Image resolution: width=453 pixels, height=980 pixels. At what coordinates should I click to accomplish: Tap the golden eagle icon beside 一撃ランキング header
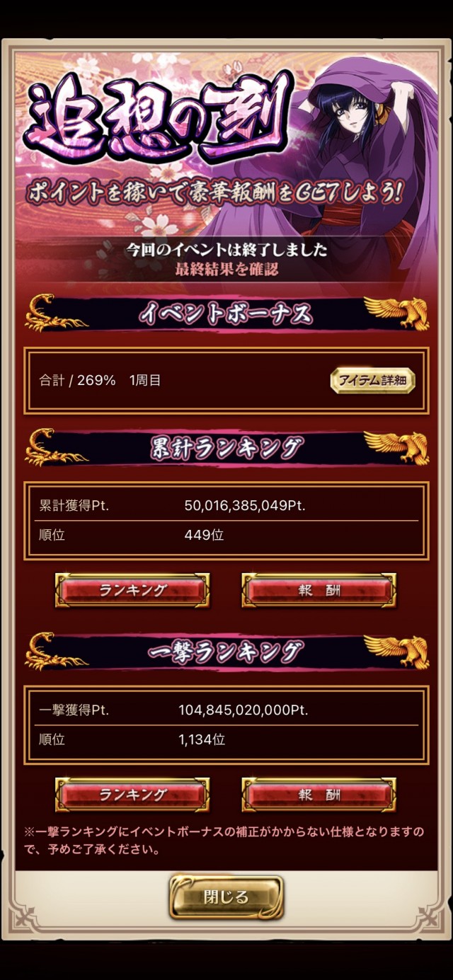coord(396,651)
